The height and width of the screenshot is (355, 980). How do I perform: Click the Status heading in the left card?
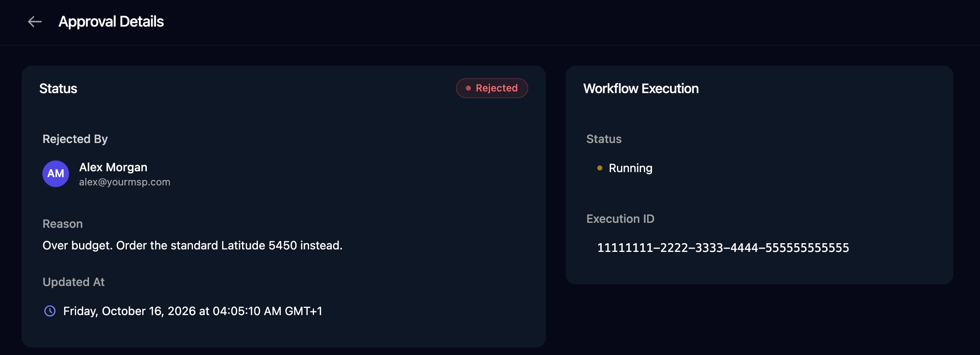coord(58,89)
